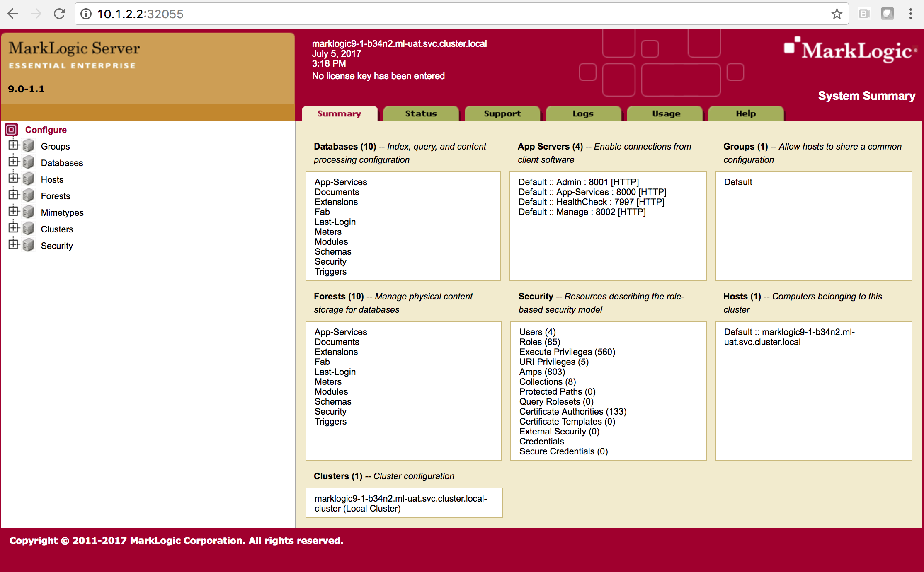The width and height of the screenshot is (924, 572).
Task: Open the Clusters (1) heading link
Action: coord(338,476)
